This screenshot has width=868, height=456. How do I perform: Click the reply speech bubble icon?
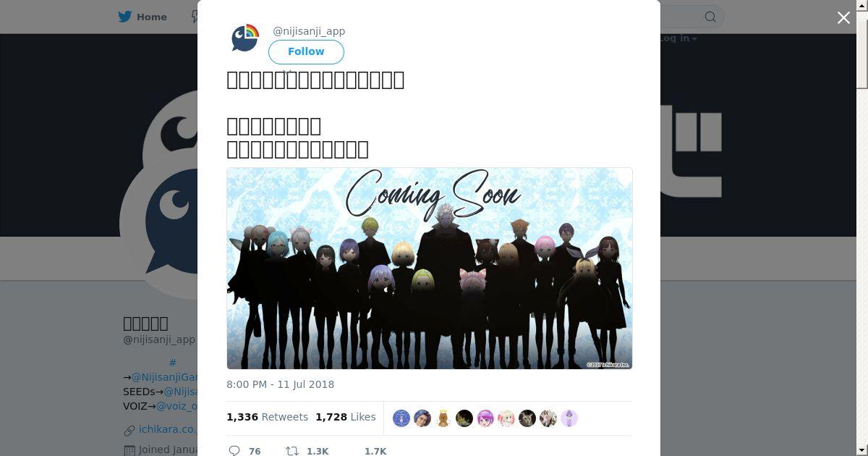coord(234,450)
